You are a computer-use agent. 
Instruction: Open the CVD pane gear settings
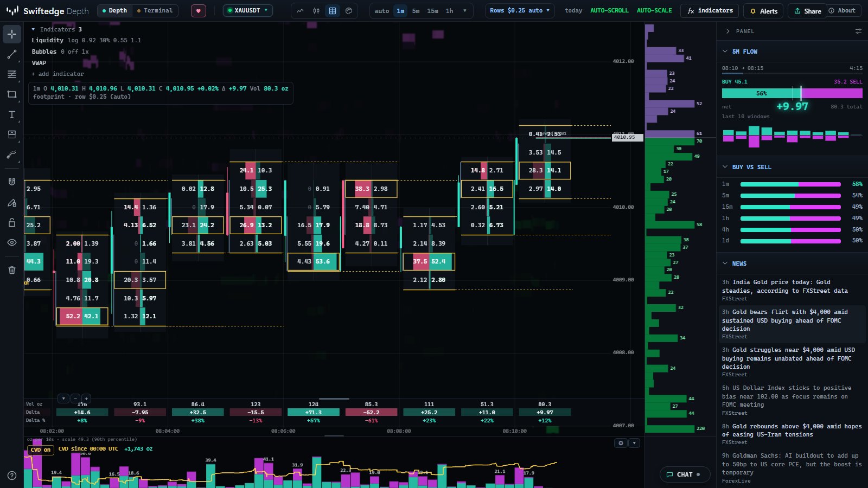621,443
